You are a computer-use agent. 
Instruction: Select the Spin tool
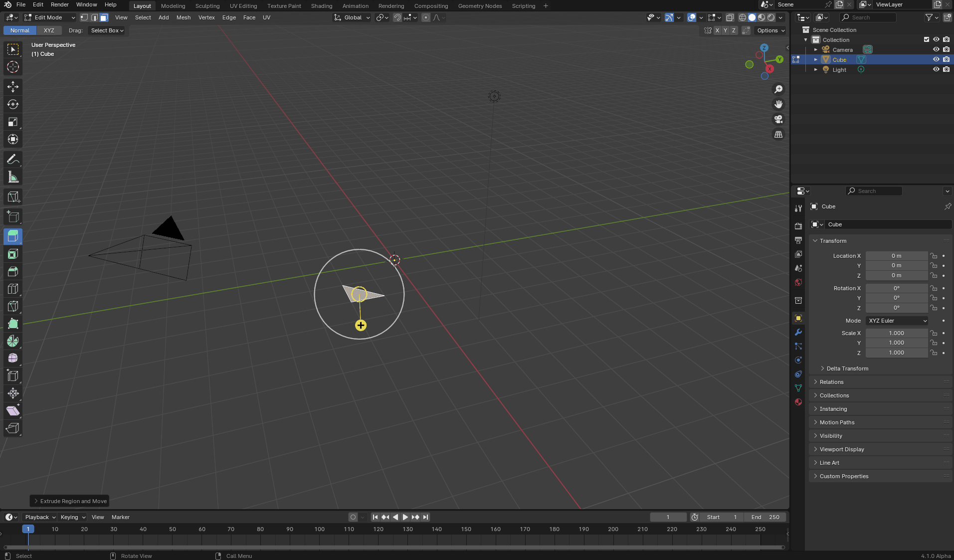[x=13, y=341]
